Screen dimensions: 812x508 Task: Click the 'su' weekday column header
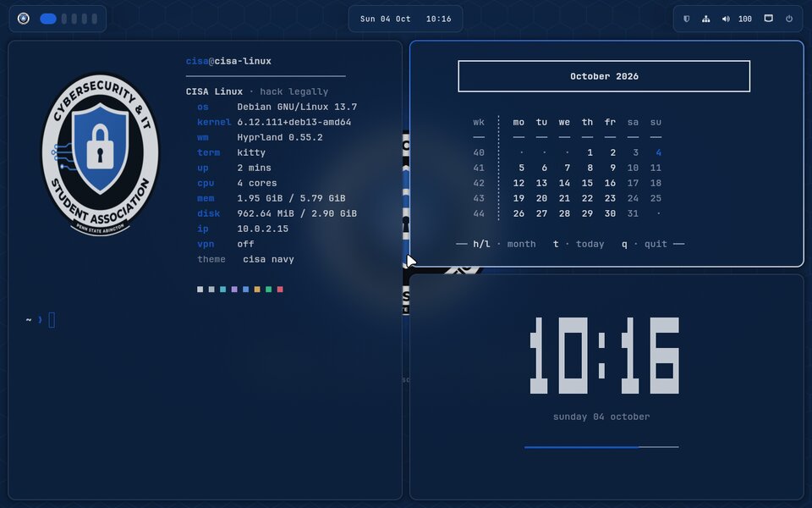tap(656, 122)
